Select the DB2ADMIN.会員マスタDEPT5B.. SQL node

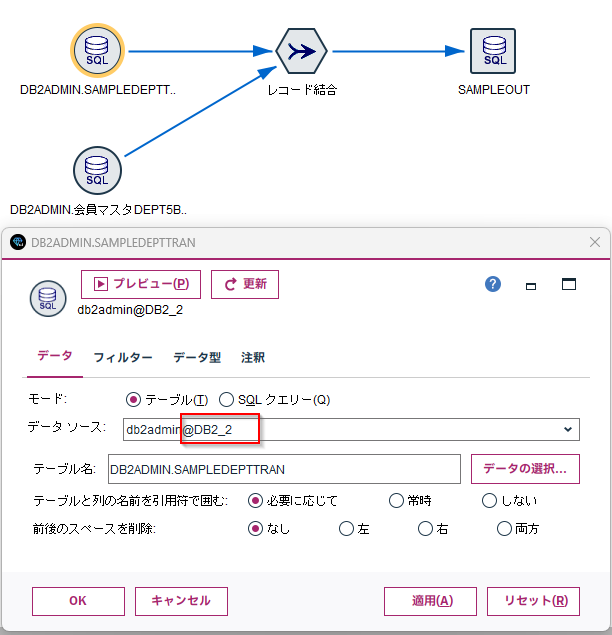pyautogui.click(x=97, y=170)
